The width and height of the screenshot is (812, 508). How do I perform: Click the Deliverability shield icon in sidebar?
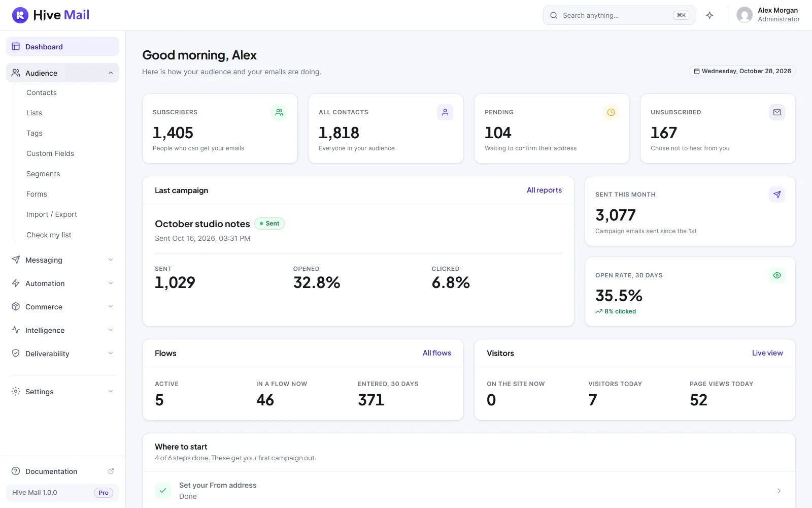[x=16, y=353]
